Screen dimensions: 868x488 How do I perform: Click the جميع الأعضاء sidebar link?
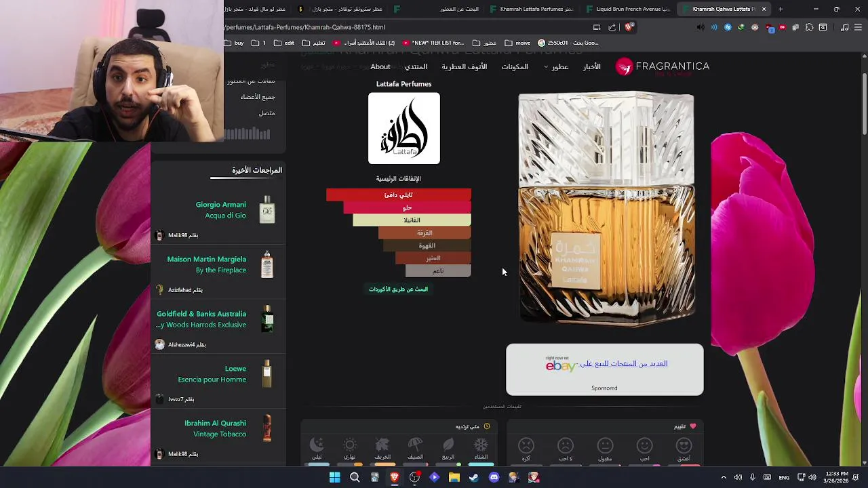pos(258,97)
